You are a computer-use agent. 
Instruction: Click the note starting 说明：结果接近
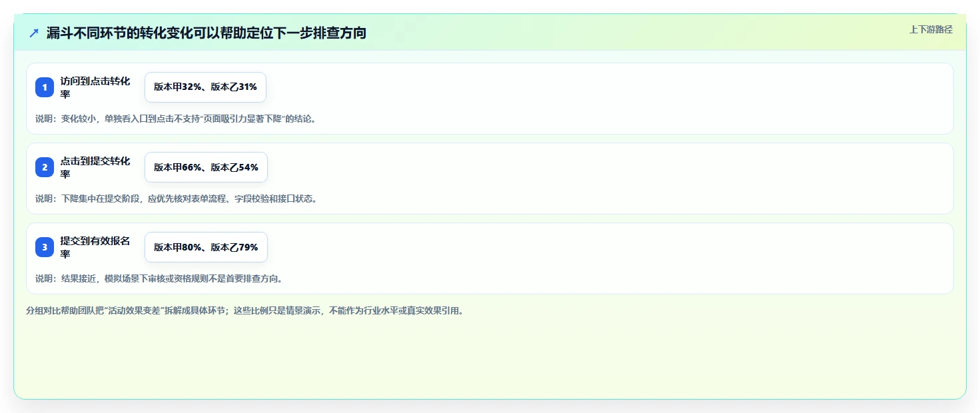159,278
